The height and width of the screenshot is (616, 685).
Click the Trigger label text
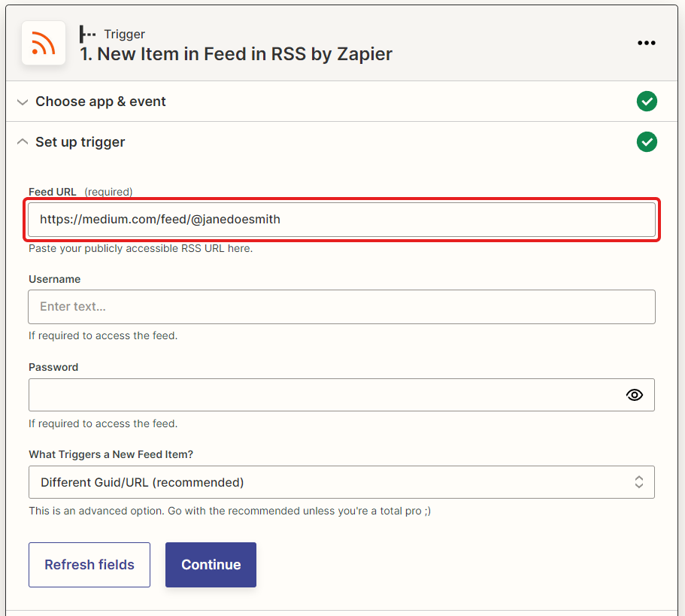click(125, 34)
